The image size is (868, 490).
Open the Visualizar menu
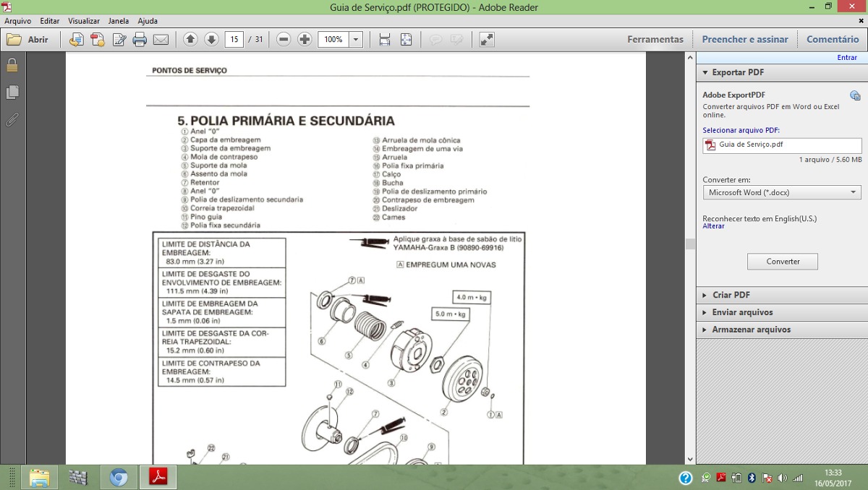click(84, 21)
